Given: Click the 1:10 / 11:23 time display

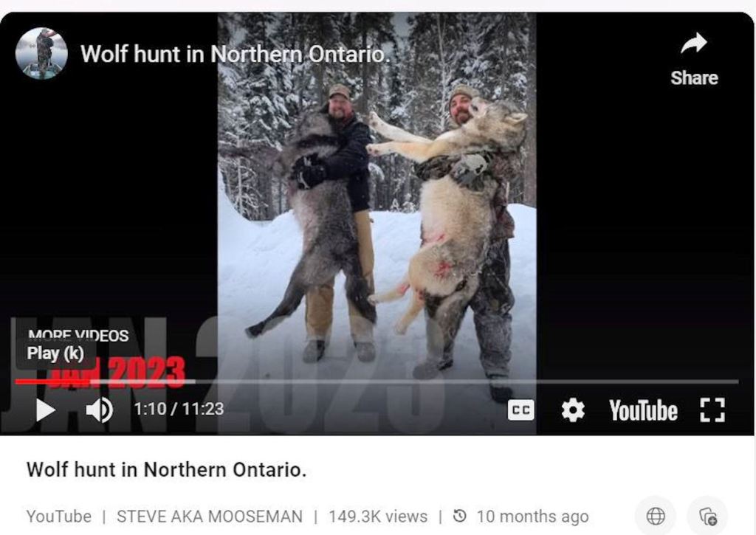Looking at the screenshot, I should tap(179, 410).
